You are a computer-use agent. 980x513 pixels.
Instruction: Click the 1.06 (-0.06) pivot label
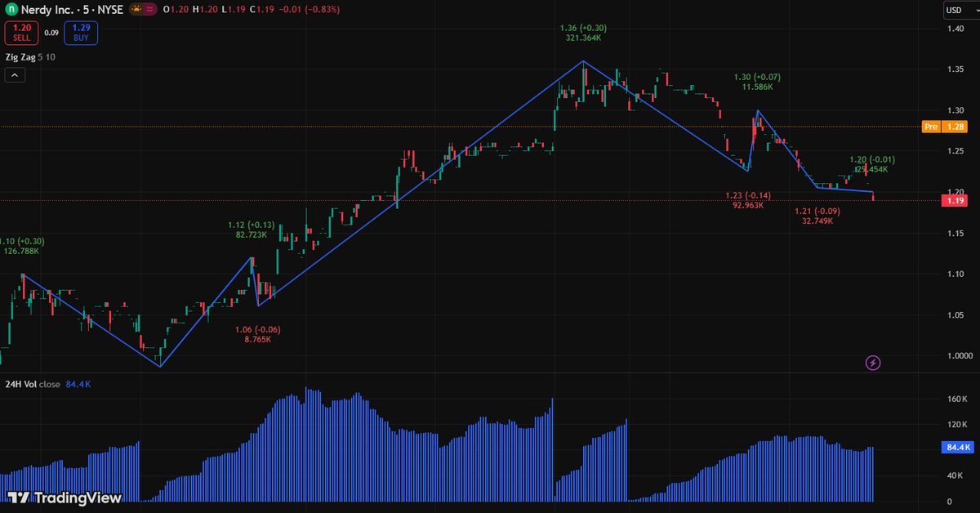point(257,329)
